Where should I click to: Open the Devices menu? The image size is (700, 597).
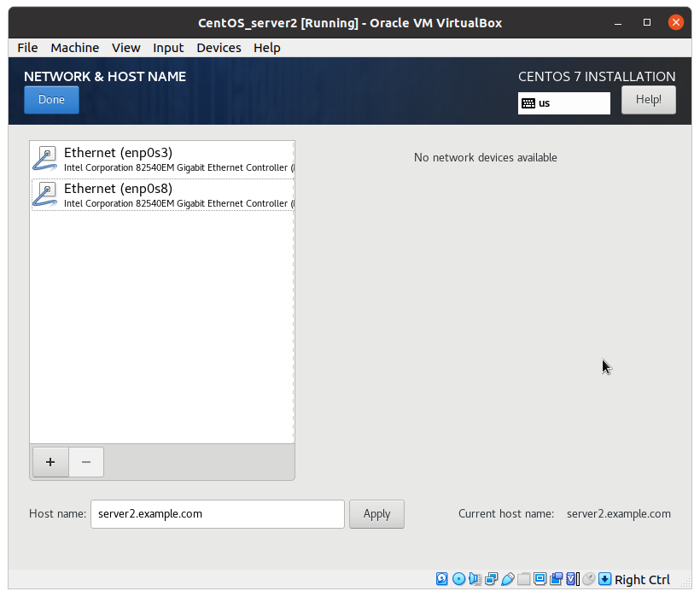click(x=219, y=47)
